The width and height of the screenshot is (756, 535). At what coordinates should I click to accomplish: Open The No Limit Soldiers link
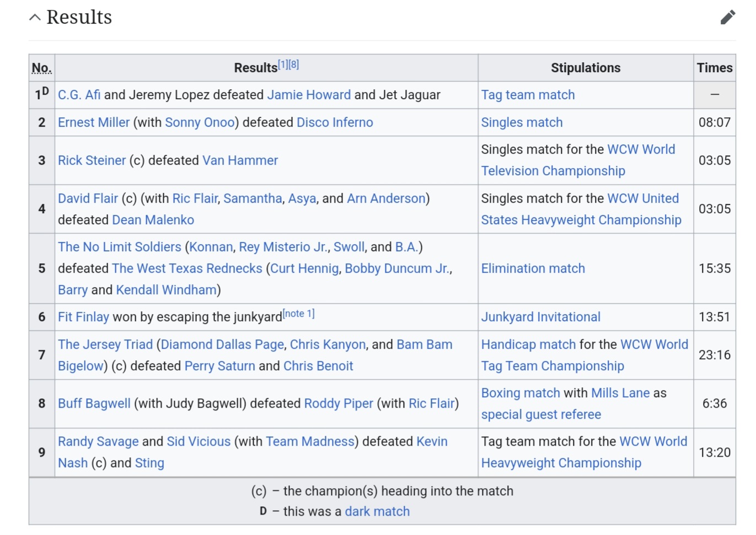tap(119, 247)
